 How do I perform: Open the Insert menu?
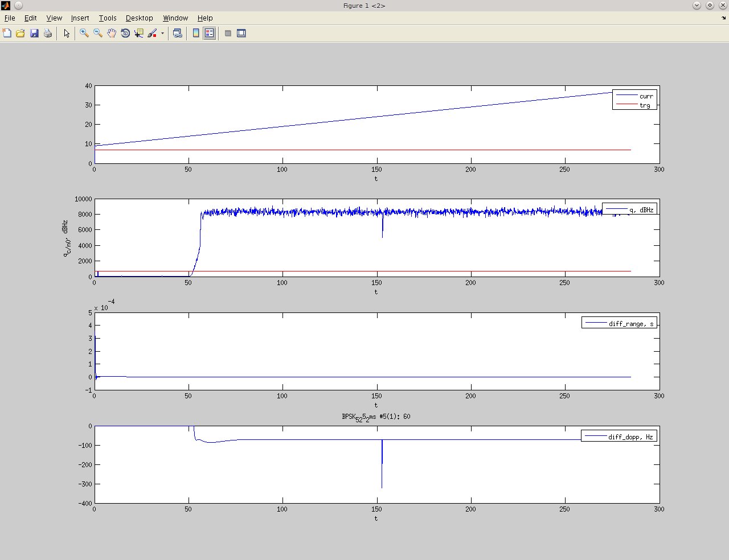point(80,18)
